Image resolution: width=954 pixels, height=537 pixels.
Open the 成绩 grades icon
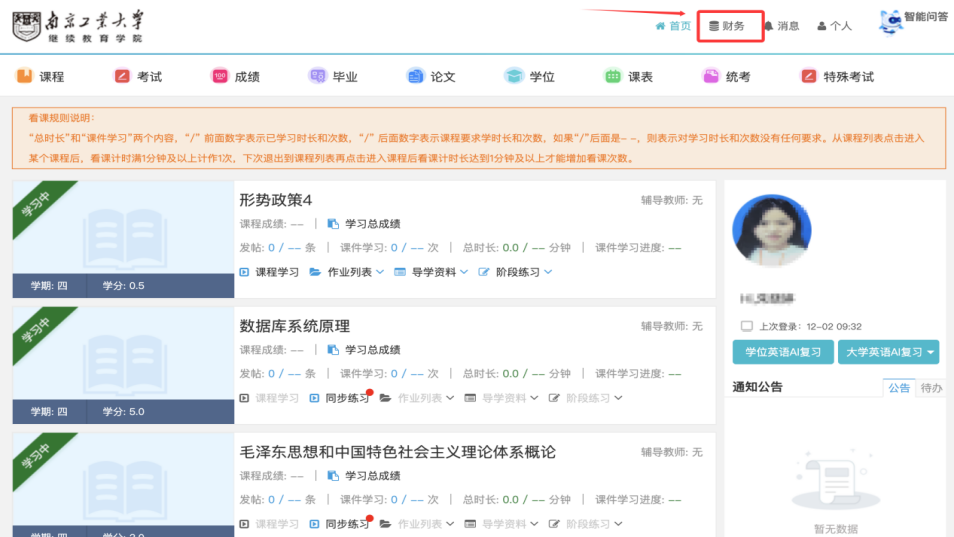[x=220, y=76]
